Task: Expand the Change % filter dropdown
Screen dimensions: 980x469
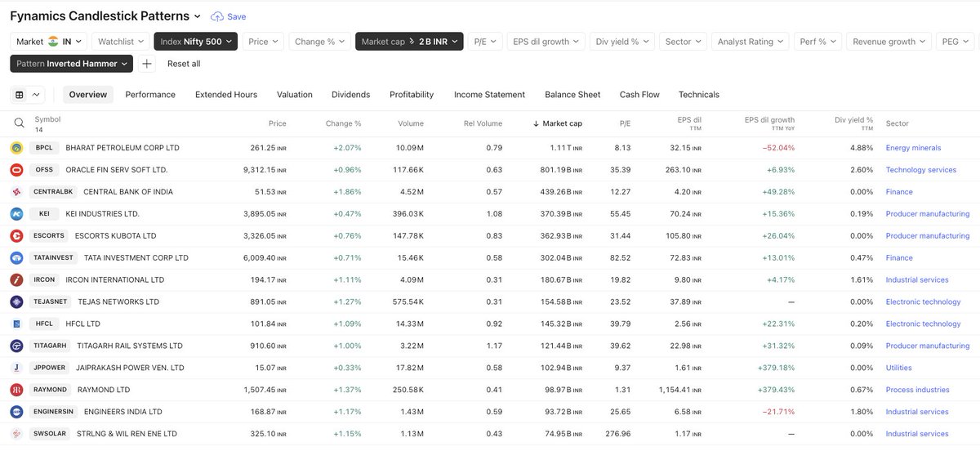Action: tap(319, 42)
